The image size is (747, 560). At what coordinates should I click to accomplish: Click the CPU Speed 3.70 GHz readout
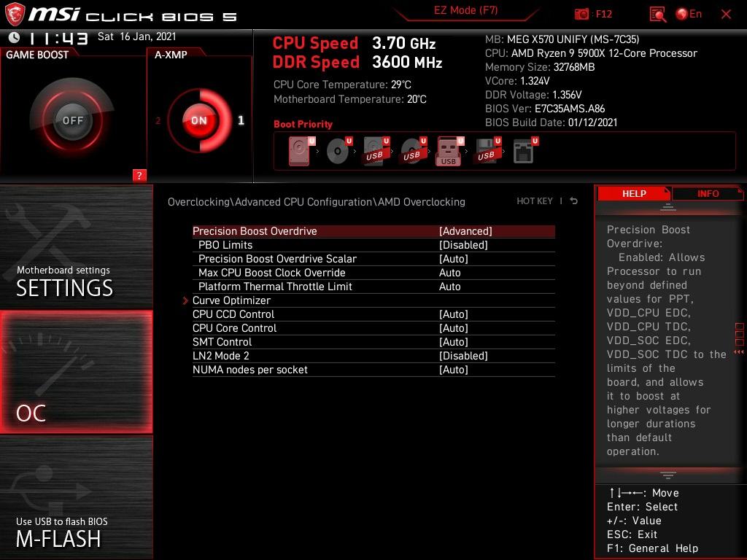[x=354, y=43]
